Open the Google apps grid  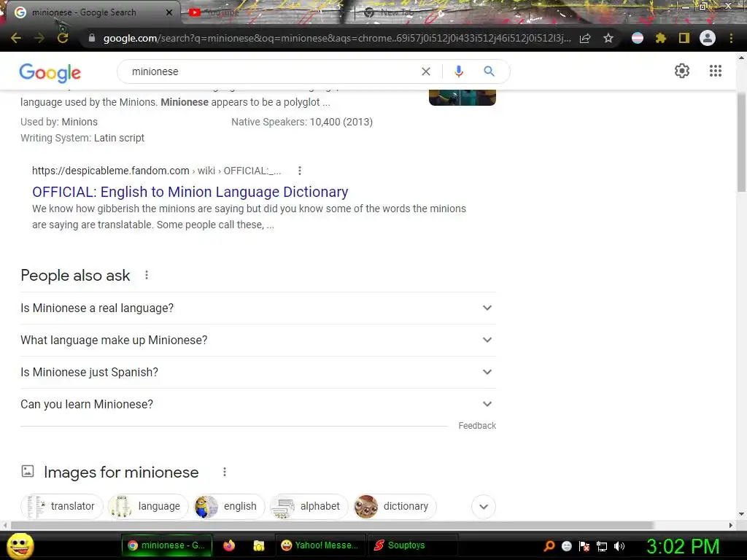click(x=715, y=71)
